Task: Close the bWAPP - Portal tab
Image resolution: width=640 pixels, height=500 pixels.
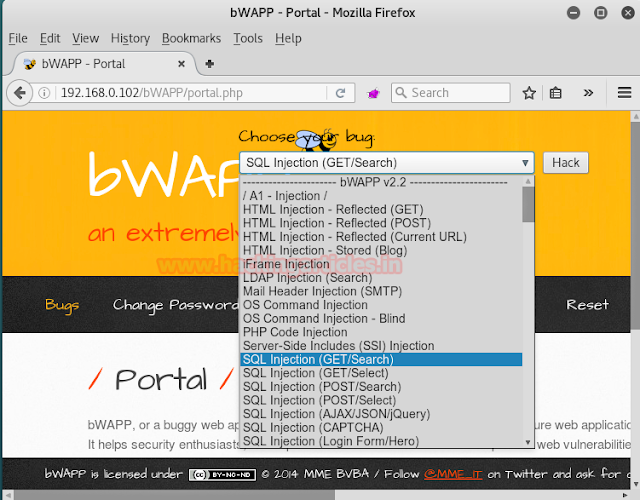Action: pyautogui.click(x=181, y=64)
